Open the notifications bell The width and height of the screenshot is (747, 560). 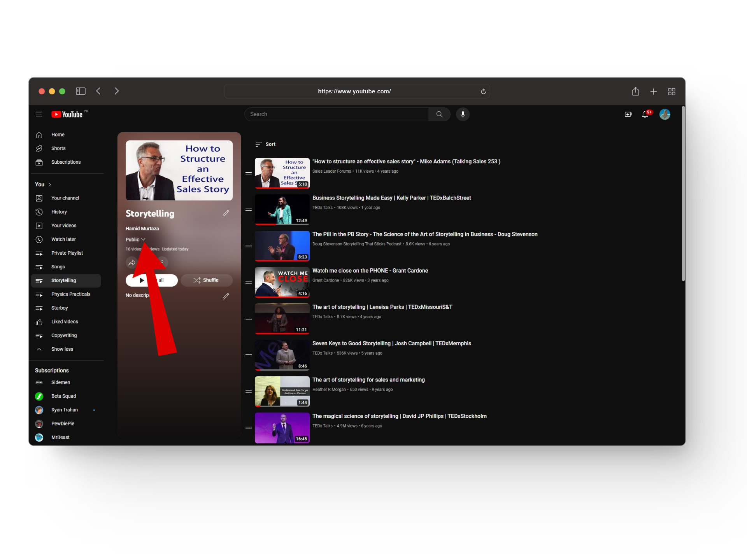pos(645,114)
